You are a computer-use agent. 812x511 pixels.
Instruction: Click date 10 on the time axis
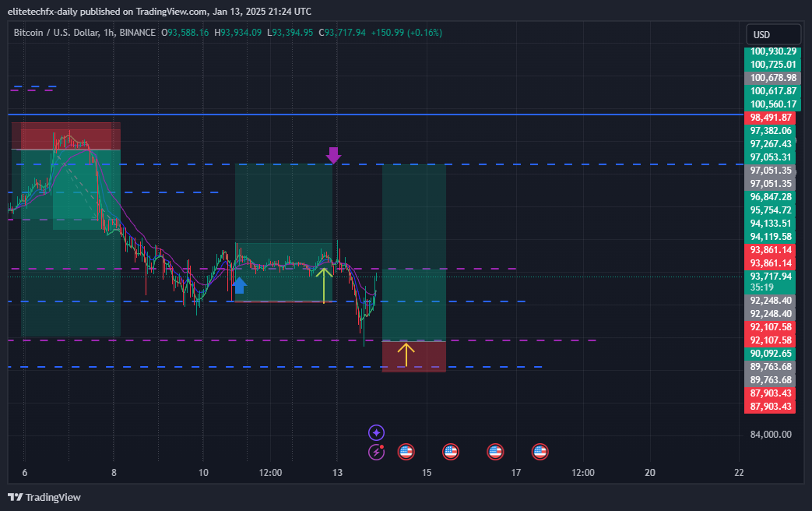pyautogui.click(x=203, y=473)
